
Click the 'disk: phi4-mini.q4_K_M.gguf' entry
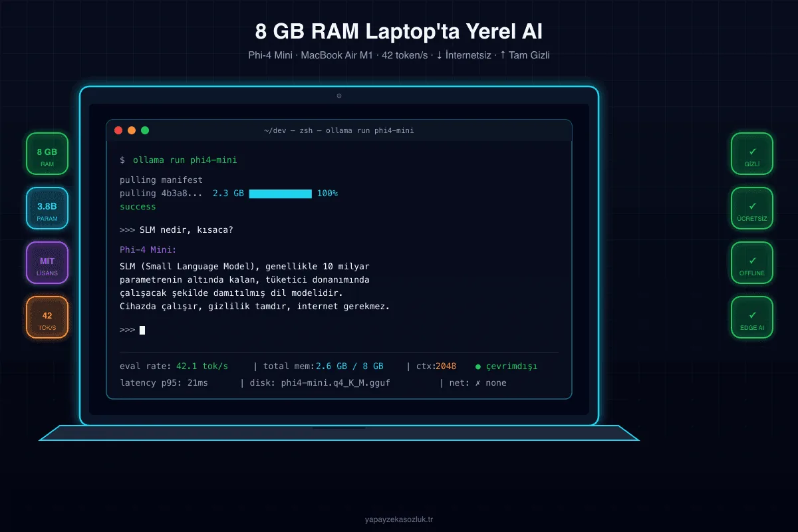[x=320, y=383]
